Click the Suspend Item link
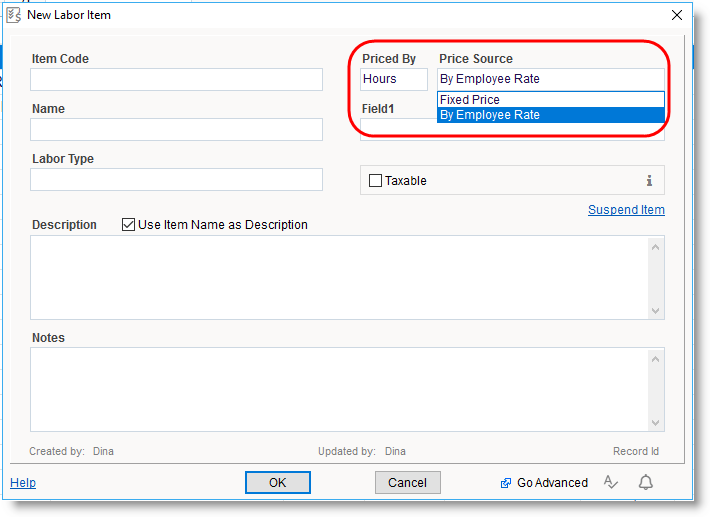 point(625,210)
